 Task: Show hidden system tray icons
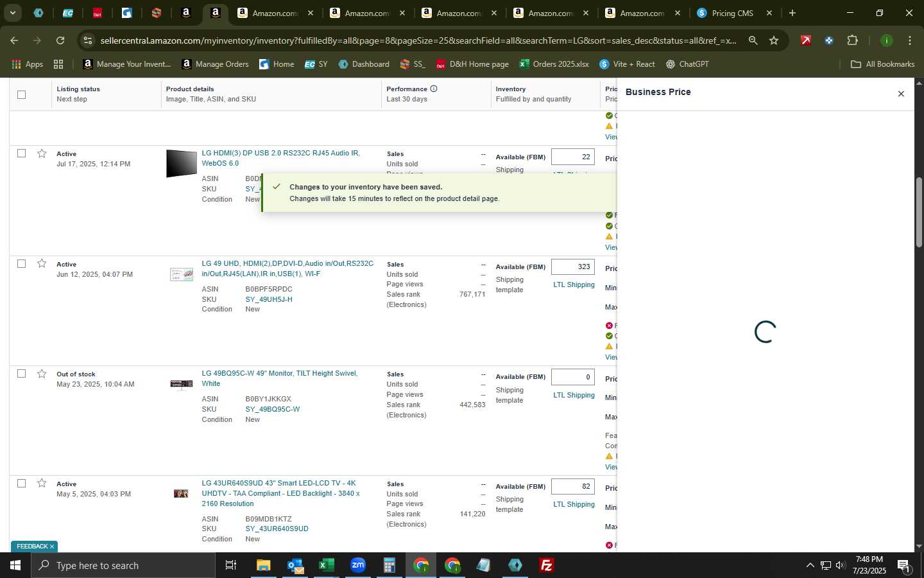[810, 565]
